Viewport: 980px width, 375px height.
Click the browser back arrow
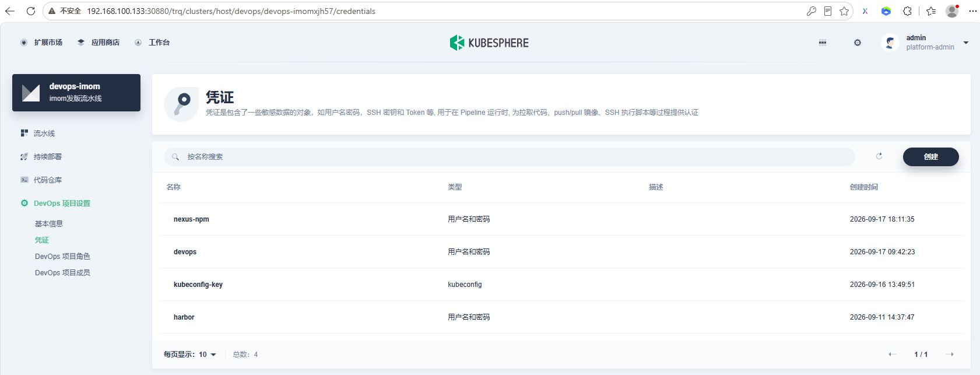tap(10, 11)
